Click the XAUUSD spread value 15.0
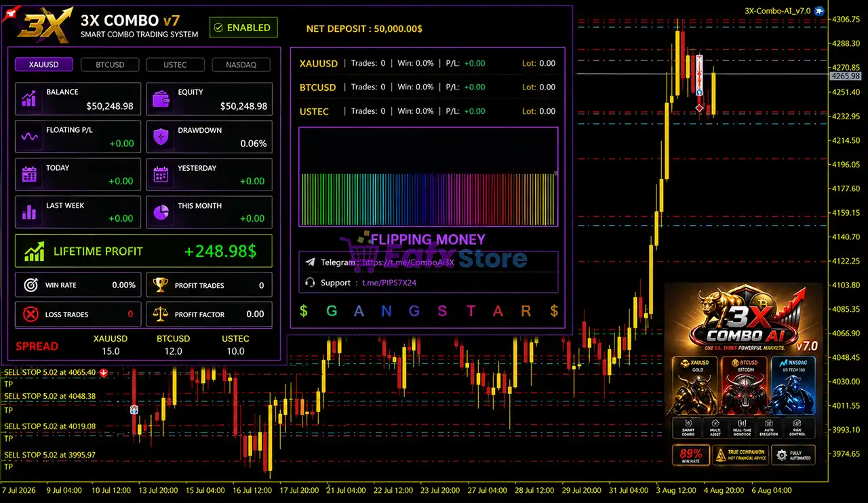This screenshot has width=868, height=503. [x=111, y=351]
